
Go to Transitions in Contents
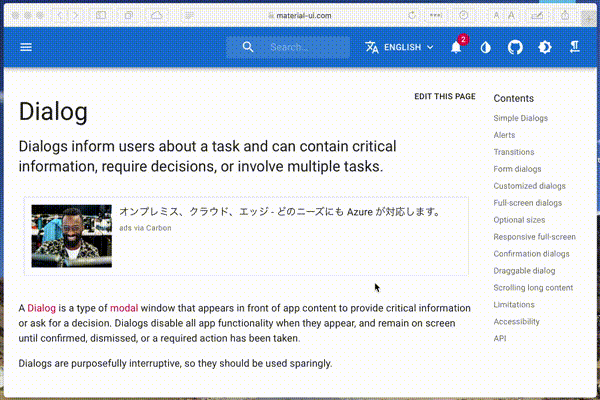pyautogui.click(x=514, y=152)
